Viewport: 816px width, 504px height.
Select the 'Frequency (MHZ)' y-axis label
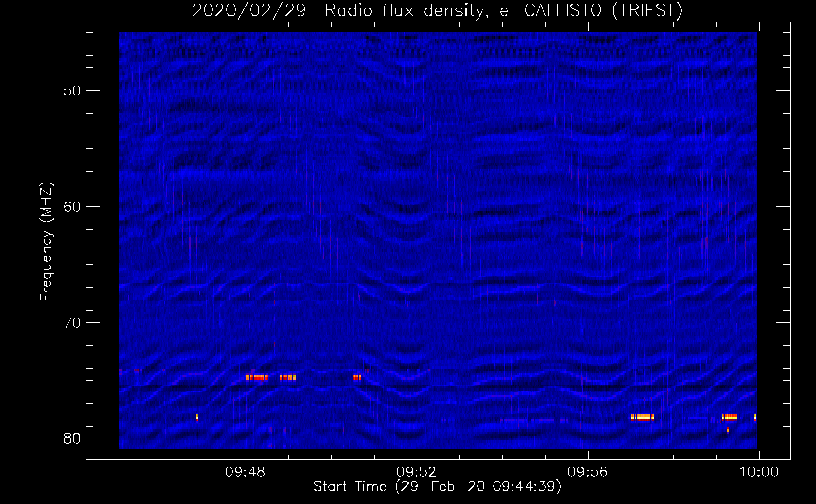point(46,242)
